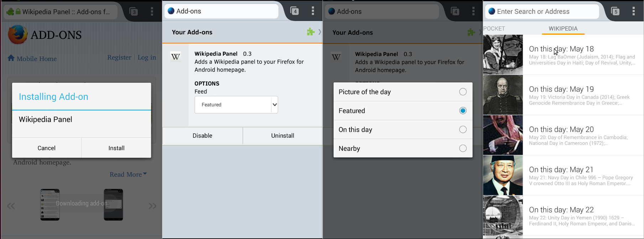Click the Uninstall button
The height and width of the screenshot is (239, 644).
[x=283, y=136]
